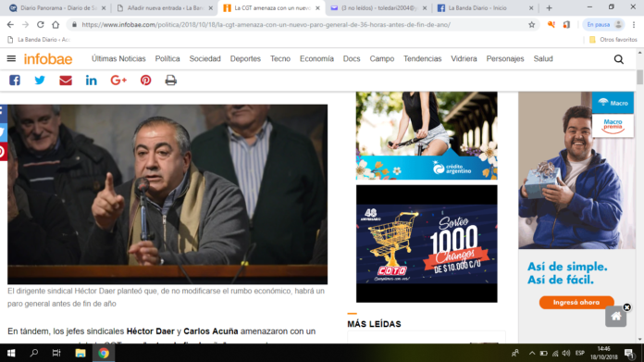The height and width of the screenshot is (362, 644).
Task: Send article by email envelope icon
Action: [x=66, y=81]
